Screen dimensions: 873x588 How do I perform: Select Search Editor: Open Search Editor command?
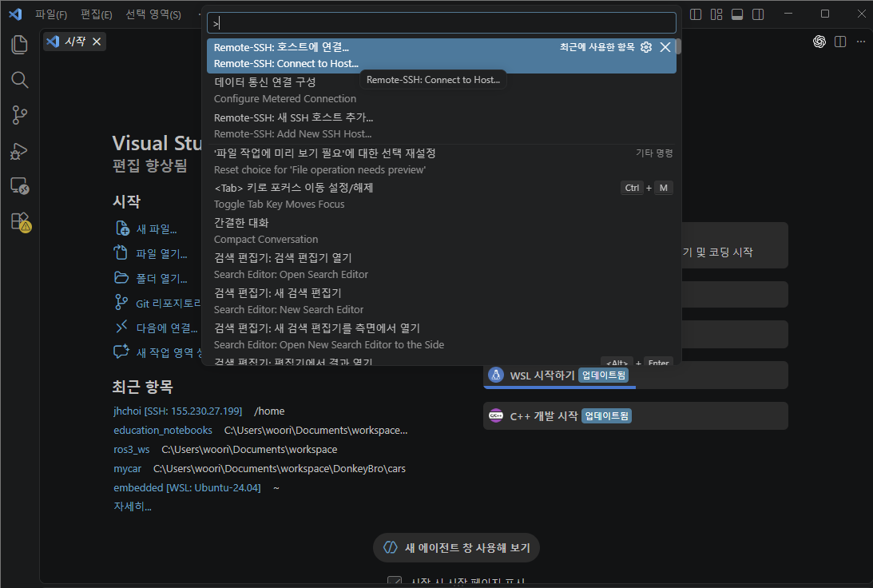point(442,266)
